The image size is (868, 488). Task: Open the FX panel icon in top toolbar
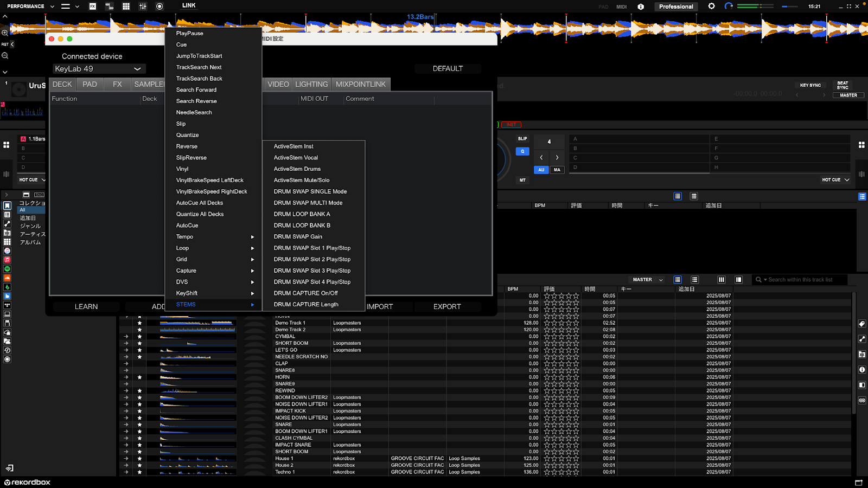point(93,7)
